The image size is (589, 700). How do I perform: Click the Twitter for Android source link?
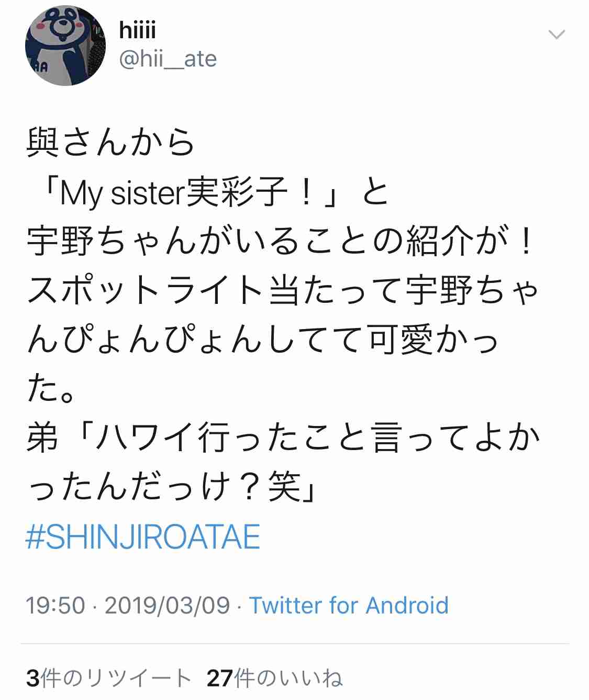click(x=349, y=605)
